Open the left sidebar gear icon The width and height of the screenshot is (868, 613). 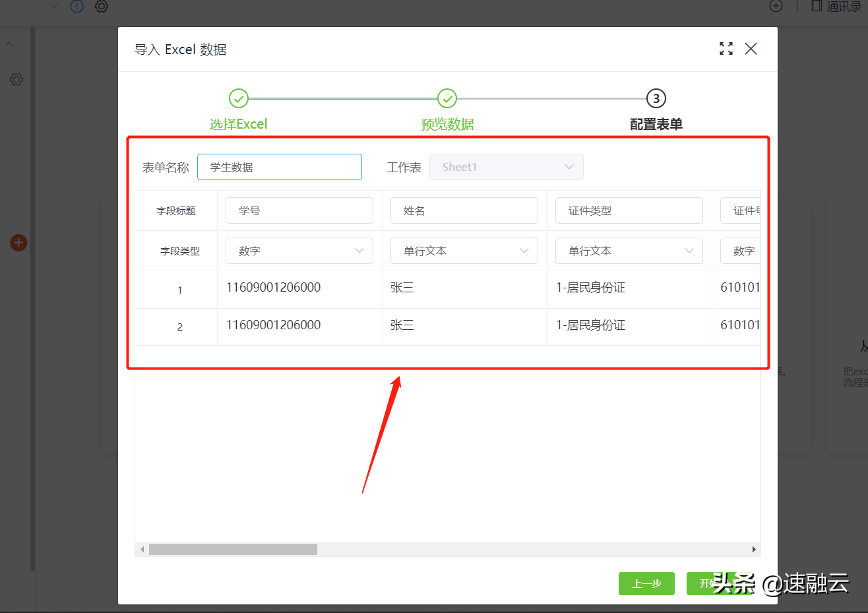[x=16, y=79]
